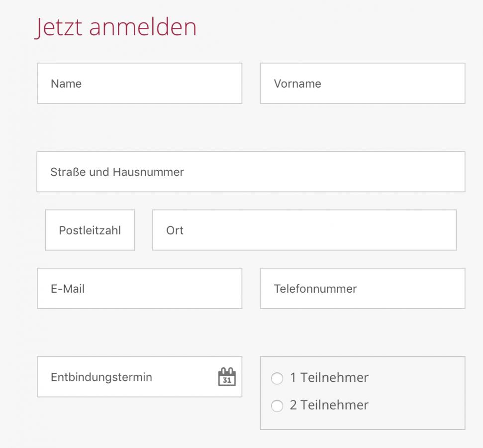The image size is (483, 448).
Task: Click the '1 Teilnehmer' label text
Action: coord(329,378)
